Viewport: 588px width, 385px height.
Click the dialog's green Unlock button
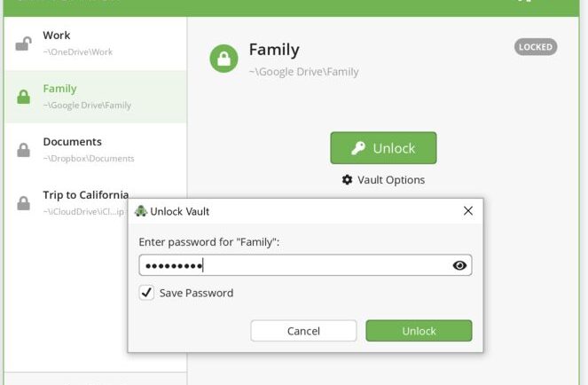419,331
